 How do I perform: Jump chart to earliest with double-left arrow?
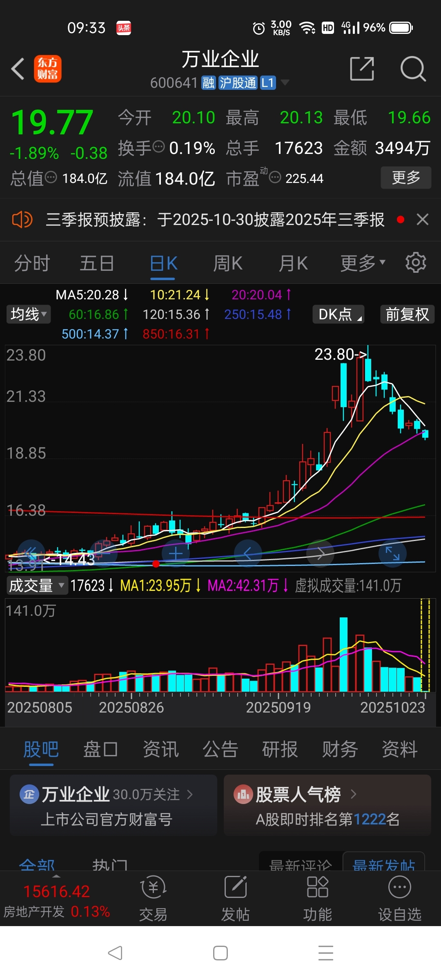point(31,553)
